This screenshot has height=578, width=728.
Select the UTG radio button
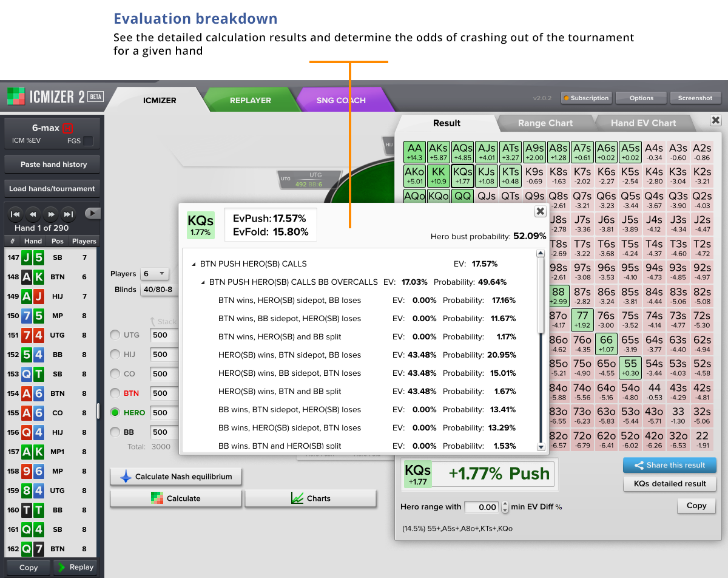coord(115,335)
